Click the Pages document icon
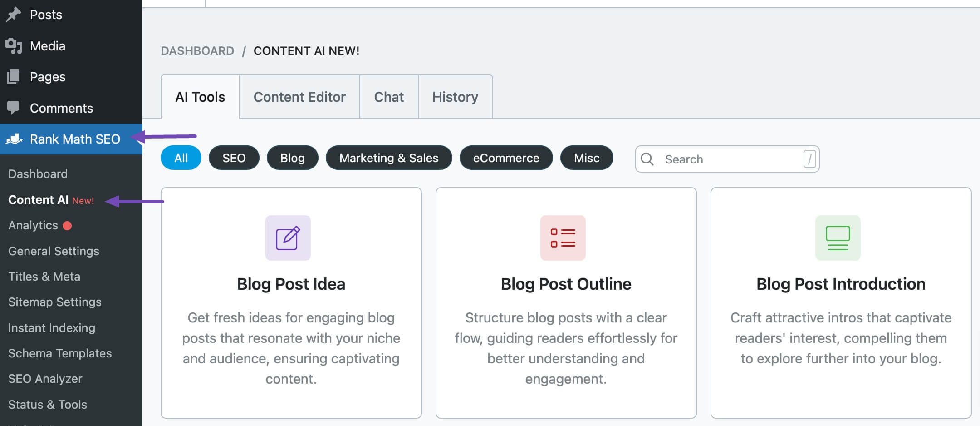Viewport: 980px width, 426px height. 14,77
